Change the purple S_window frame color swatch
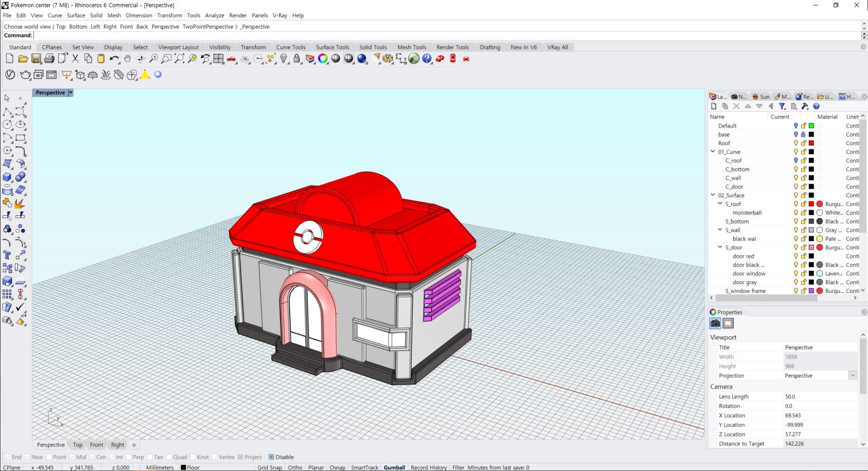The height and width of the screenshot is (471, 868). click(811, 291)
